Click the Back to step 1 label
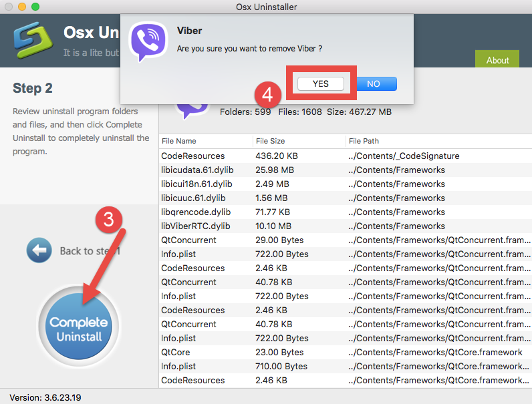 click(x=90, y=251)
